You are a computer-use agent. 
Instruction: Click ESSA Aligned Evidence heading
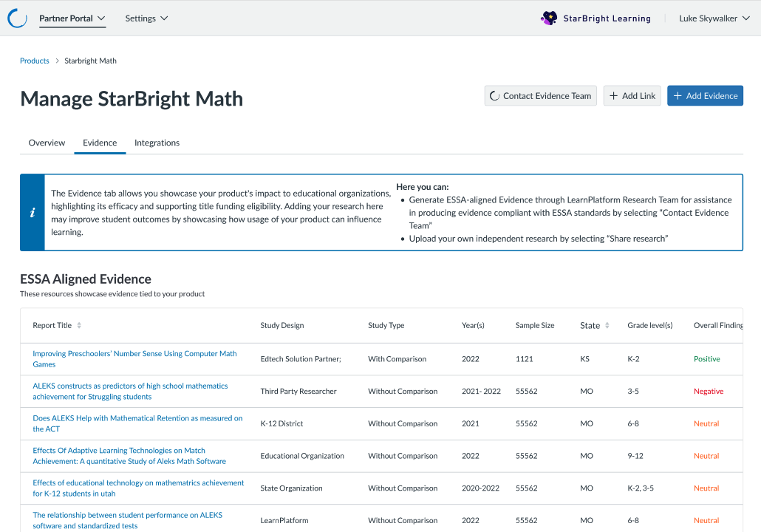(86, 279)
